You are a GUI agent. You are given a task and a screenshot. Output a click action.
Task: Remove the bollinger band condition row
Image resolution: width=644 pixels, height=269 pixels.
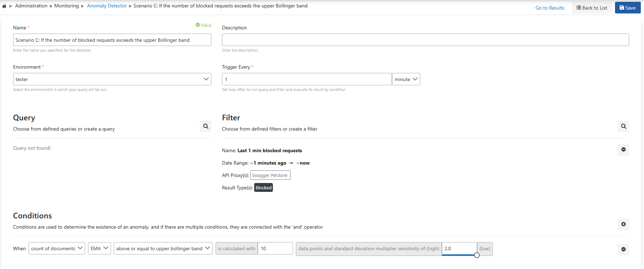[x=623, y=250]
